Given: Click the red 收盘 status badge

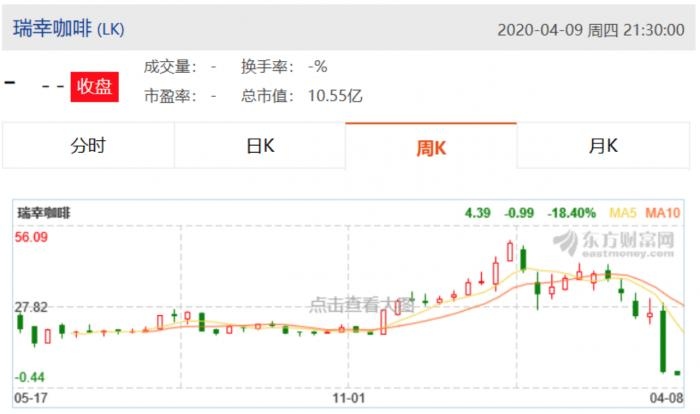Looking at the screenshot, I should pos(94,87).
